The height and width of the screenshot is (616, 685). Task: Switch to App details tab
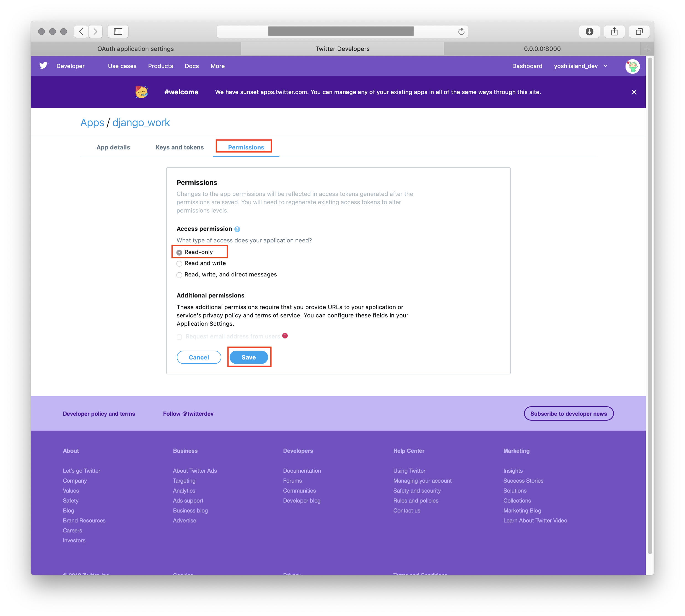pyautogui.click(x=113, y=147)
